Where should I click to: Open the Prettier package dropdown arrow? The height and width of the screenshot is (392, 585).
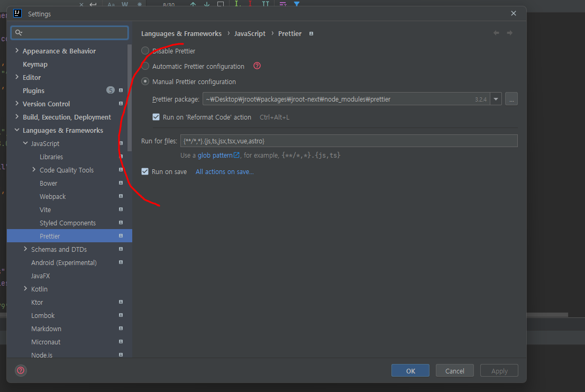point(496,99)
